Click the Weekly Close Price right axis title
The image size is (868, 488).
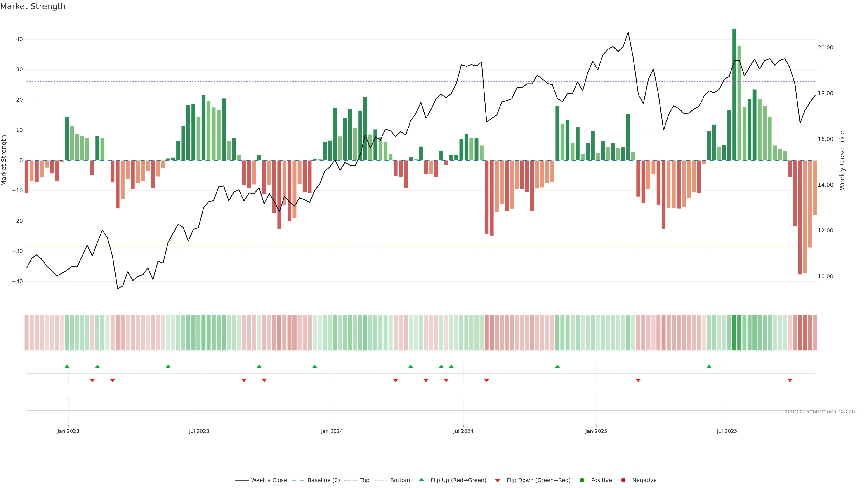point(842,160)
